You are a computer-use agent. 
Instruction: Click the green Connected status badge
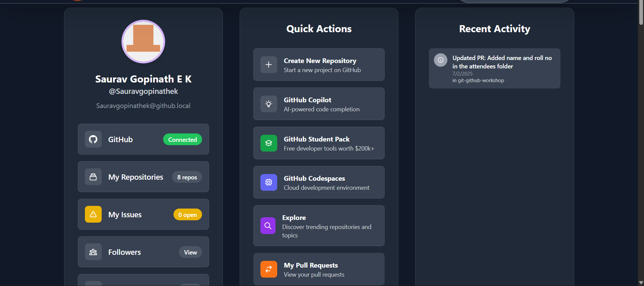click(x=183, y=139)
